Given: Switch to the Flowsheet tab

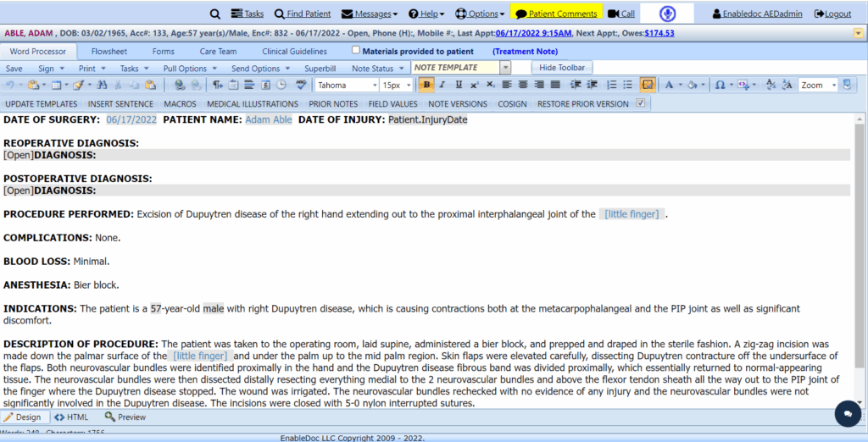Looking at the screenshot, I should point(109,52).
